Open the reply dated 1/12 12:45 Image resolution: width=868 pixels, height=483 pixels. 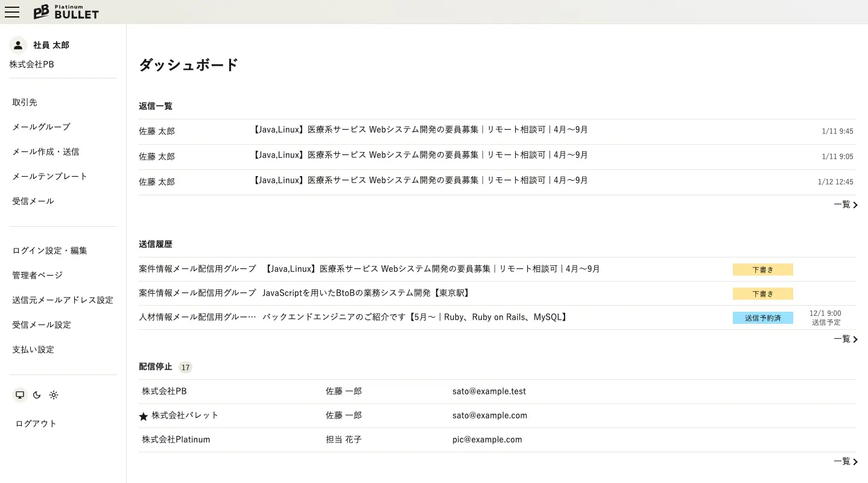coord(498,182)
